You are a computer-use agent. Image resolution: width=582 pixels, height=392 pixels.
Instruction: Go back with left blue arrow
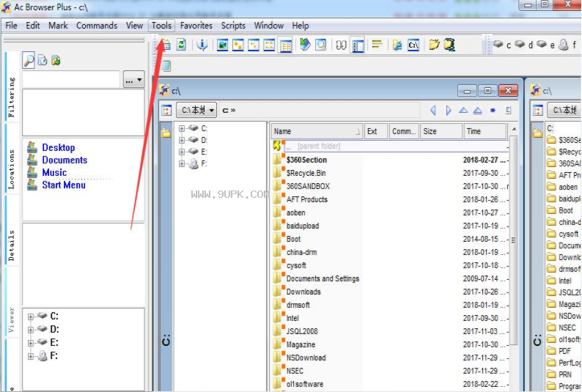432,110
